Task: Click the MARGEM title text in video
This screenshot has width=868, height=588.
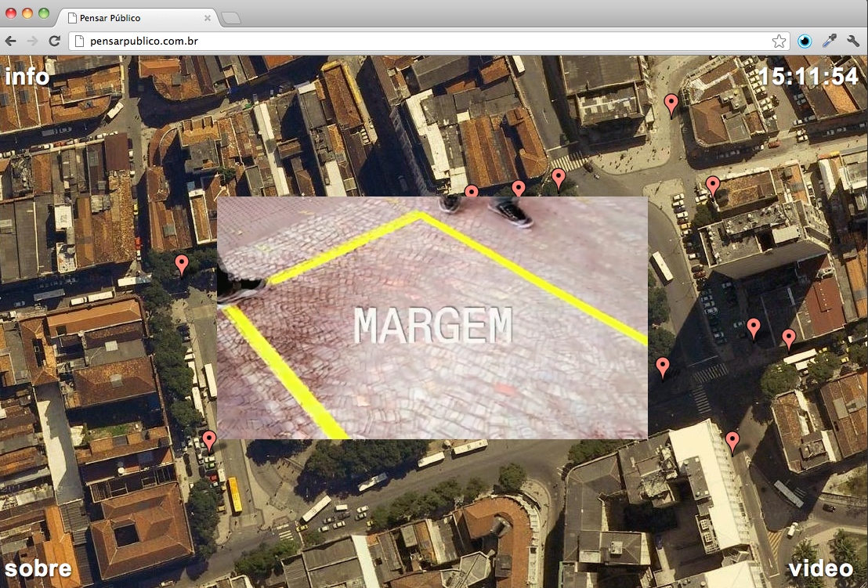Action: point(433,325)
